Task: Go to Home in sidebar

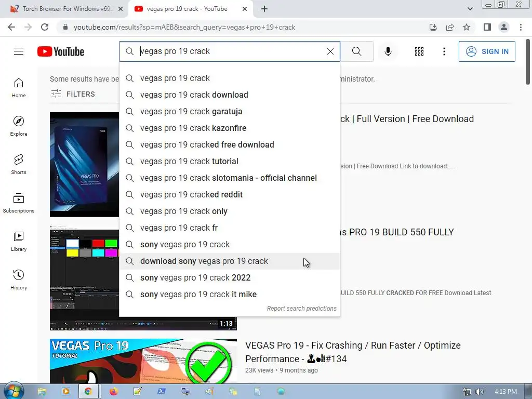Action: 19,88
